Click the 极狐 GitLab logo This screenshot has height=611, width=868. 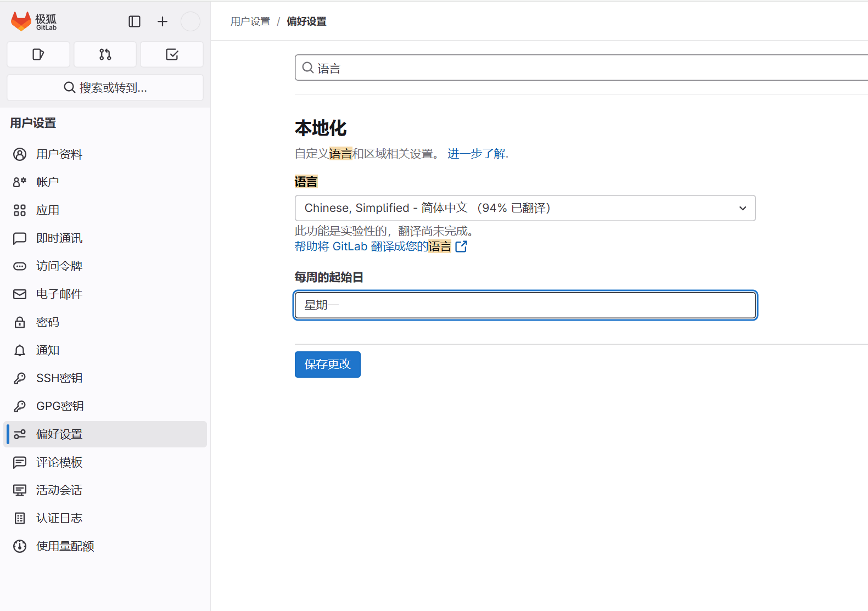click(34, 21)
